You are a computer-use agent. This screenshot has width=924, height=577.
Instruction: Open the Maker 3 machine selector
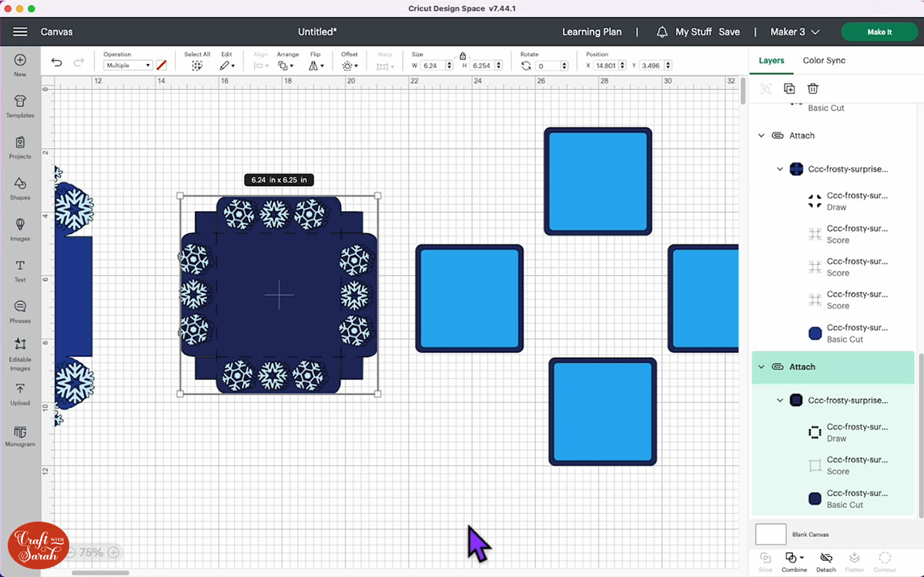click(795, 32)
